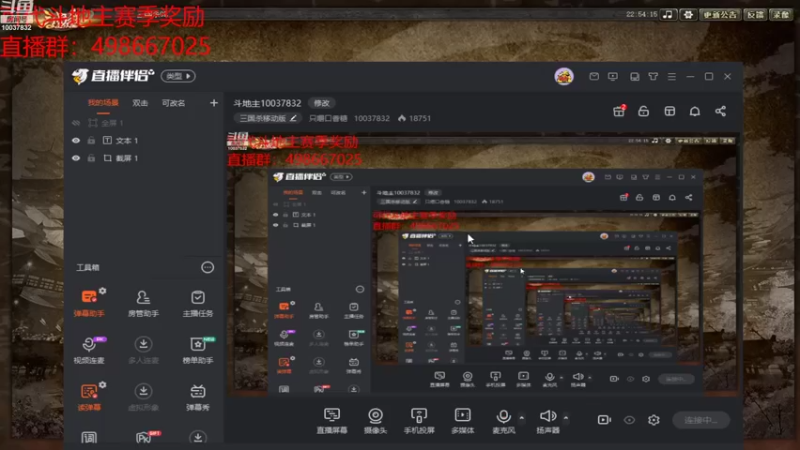800x450 pixels.
Task: Switch to 我的场景 scene tab
Action: point(103,103)
